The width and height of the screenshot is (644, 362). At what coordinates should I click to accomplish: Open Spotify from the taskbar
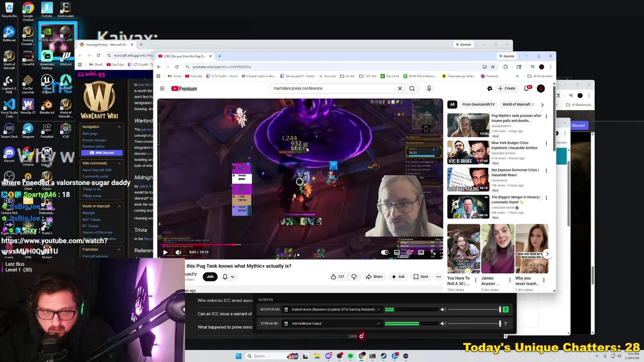pos(350,356)
